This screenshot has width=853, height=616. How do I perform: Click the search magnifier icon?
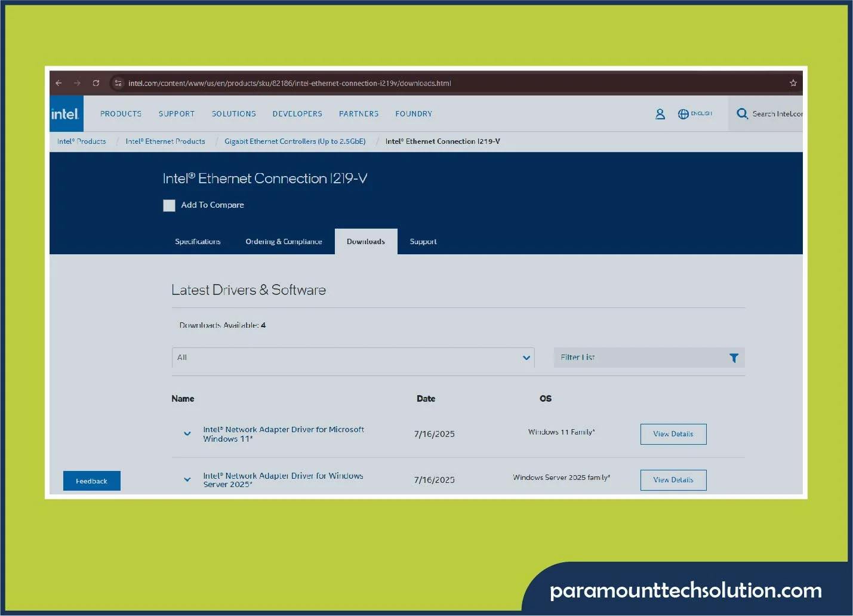[x=742, y=113]
